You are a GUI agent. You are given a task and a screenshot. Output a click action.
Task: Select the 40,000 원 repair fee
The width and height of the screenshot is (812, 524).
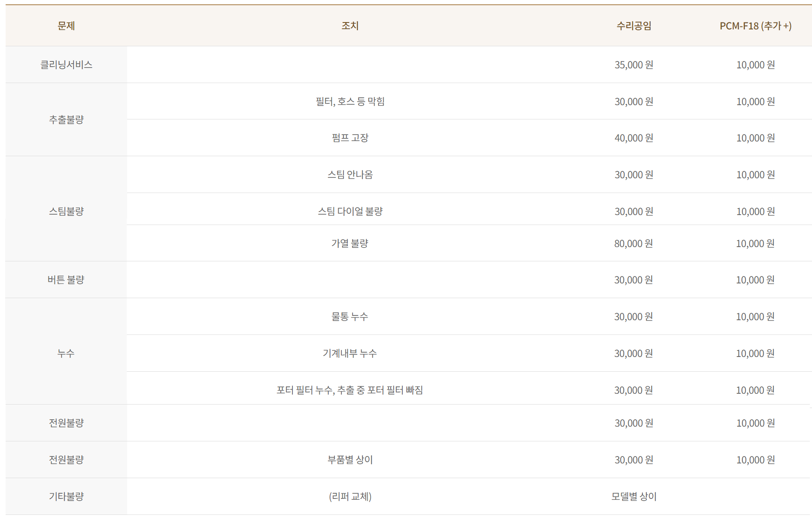[x=634, y=138]
